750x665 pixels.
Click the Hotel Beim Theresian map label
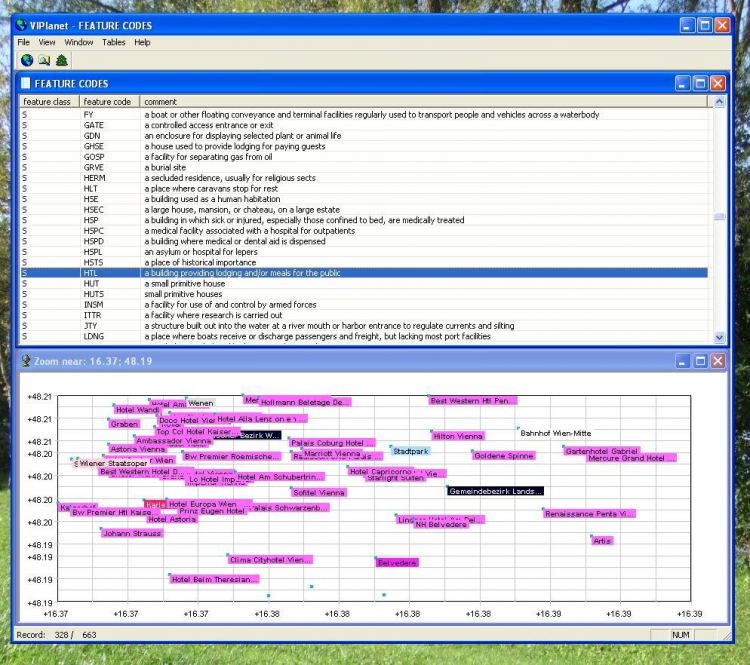pyautogui.click(x=214, y=579)
